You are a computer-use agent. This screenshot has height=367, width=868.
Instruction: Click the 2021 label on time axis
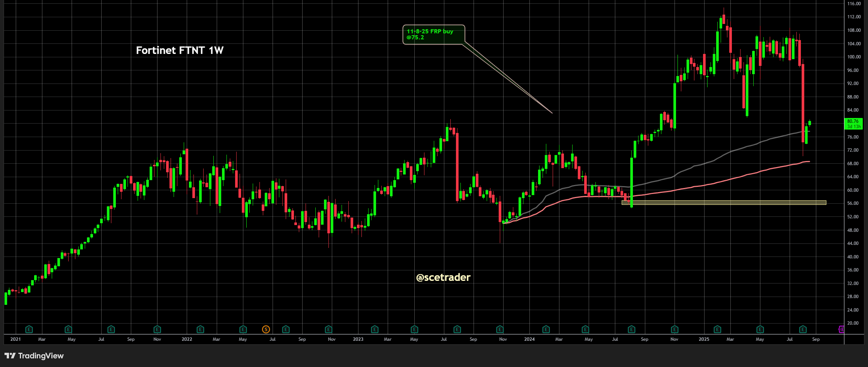15,339
